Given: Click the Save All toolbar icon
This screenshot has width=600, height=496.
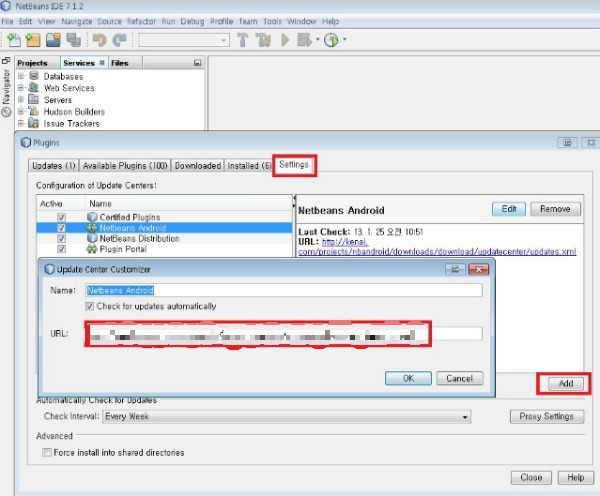Looking at the screenshot, I should coord(73,40).
